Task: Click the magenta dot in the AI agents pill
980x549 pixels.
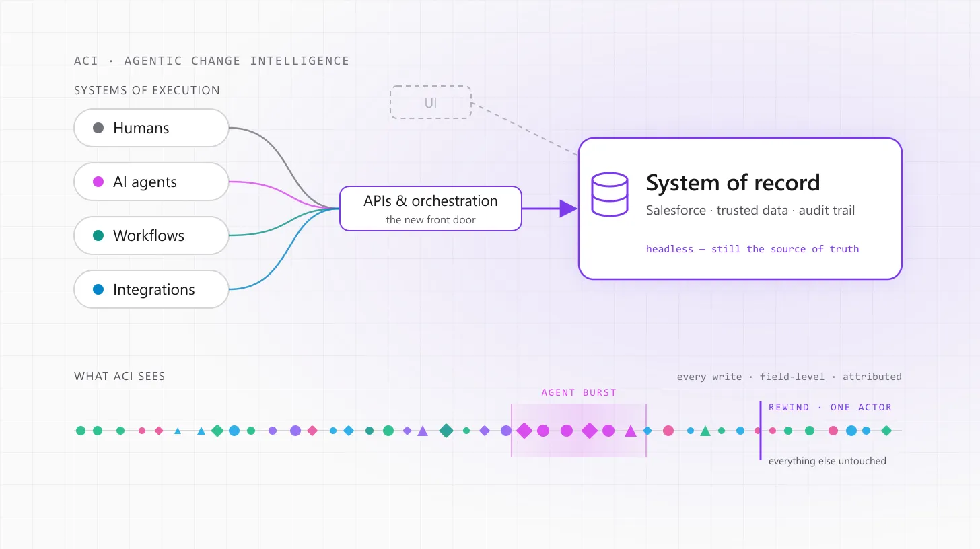Action: pos(98,182)
